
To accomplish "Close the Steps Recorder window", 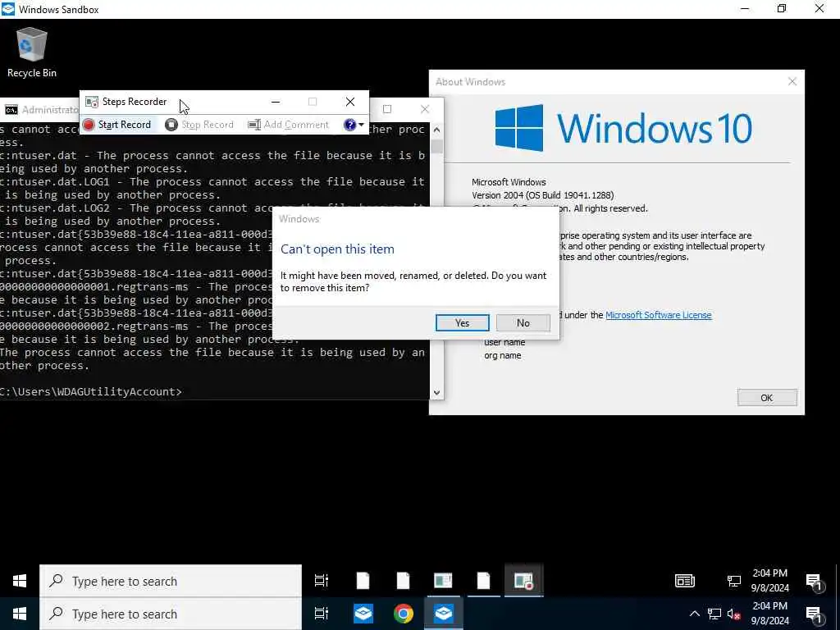I will [349, 102].
